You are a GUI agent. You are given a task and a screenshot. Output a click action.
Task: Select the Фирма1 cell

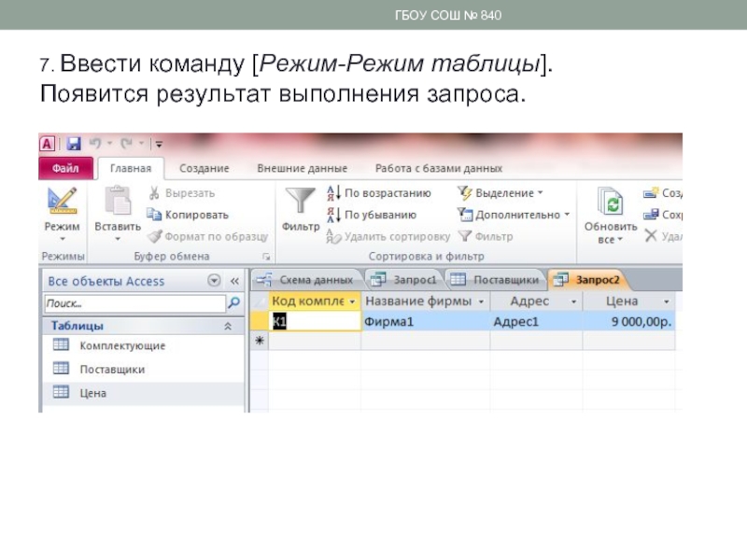pos(423,321)
